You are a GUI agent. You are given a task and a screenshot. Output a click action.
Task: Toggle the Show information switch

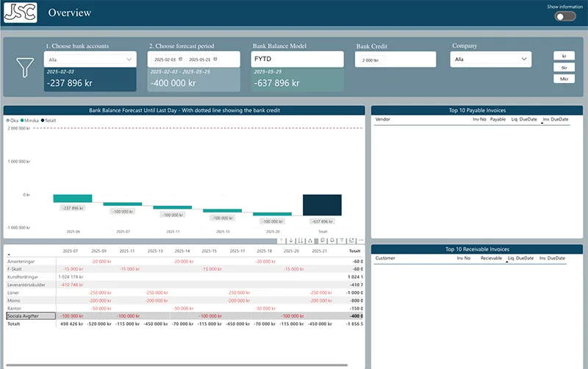pos(564,16)
